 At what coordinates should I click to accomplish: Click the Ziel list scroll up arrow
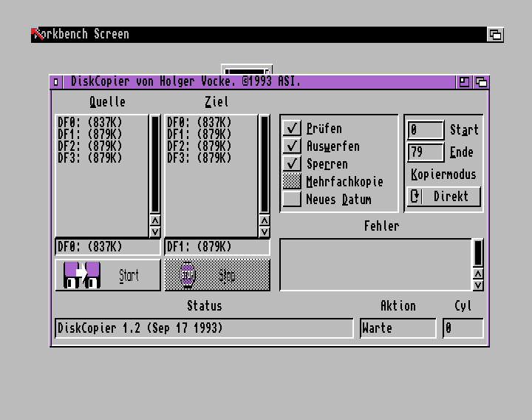click(x=264, y=220)
